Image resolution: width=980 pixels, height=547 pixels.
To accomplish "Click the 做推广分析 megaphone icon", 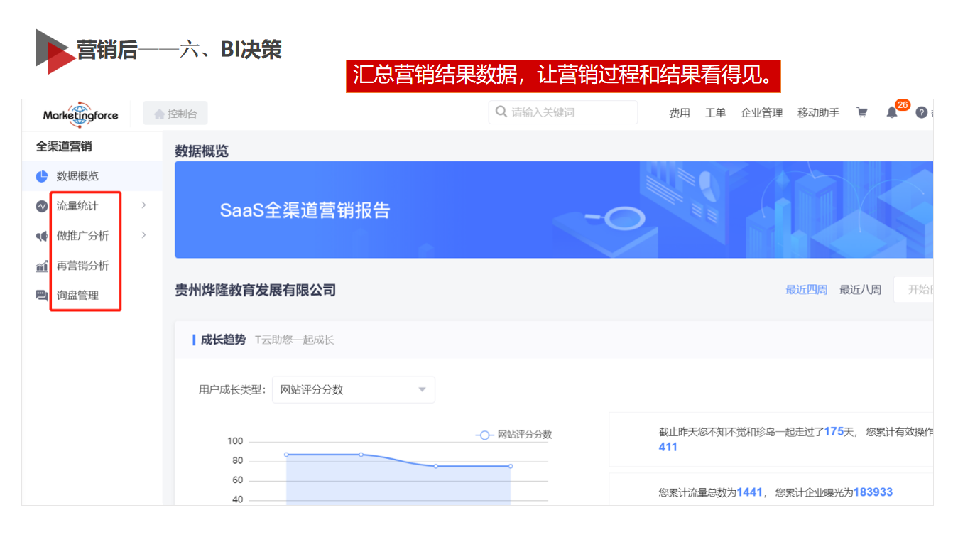I will (42, 236).
